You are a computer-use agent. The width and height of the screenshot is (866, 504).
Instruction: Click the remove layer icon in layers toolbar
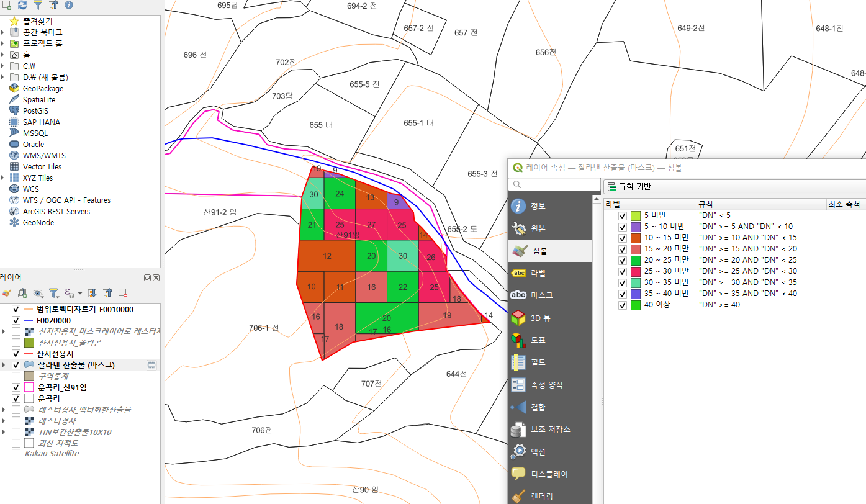[123, 292]
